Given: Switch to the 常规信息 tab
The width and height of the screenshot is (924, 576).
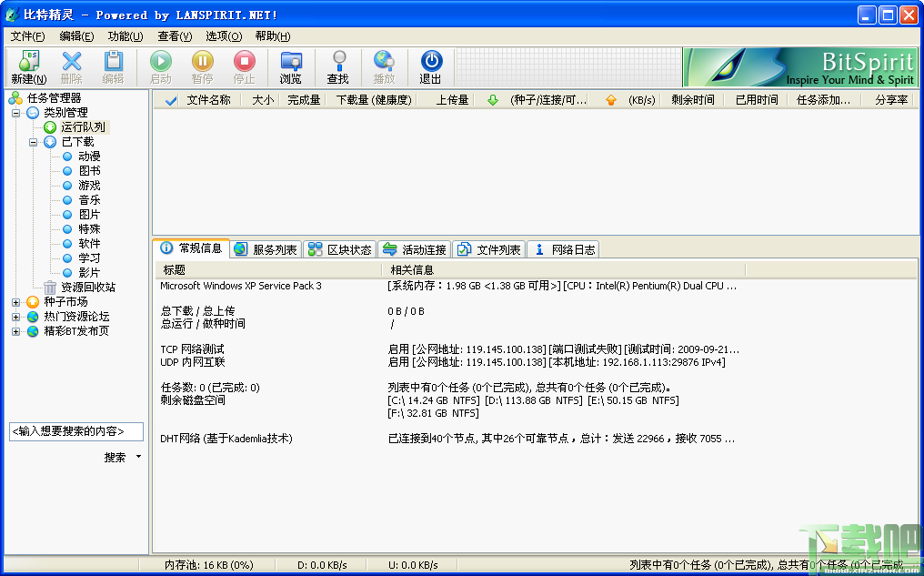Looking at the screenshot, I should tap(192, 248).
